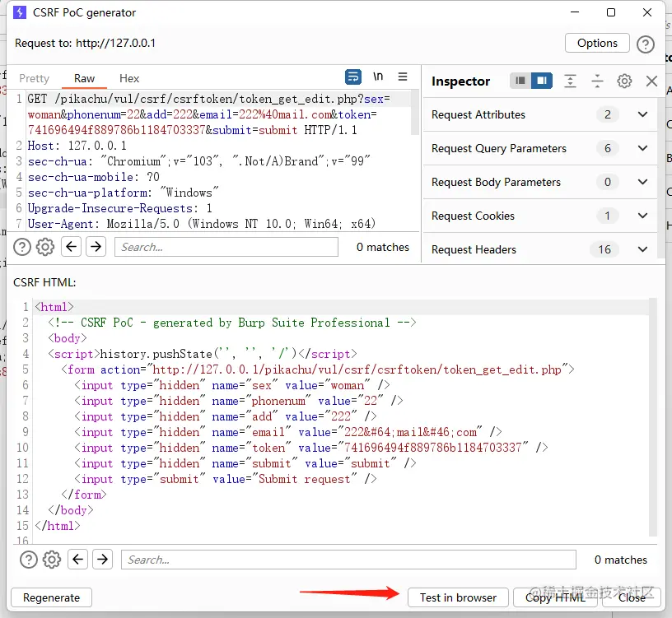Click the hidden input named phonenum line
This screenshot has width=672, height=618.
[x=238, y=401]
